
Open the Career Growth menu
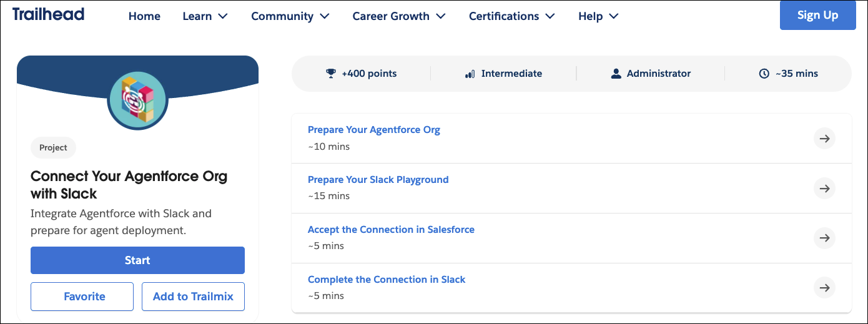(400, 16)
